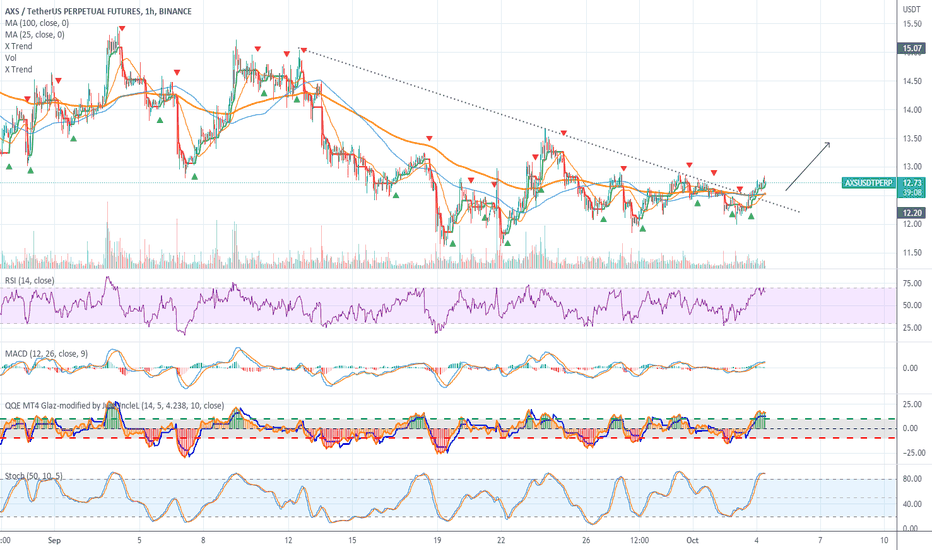Click the first X Trend indicator label
932x550 pixels.
point(18,46)
